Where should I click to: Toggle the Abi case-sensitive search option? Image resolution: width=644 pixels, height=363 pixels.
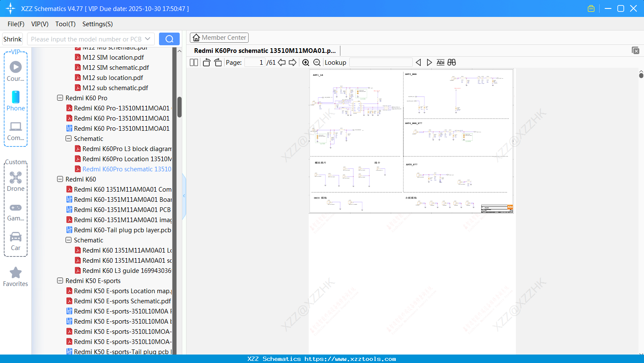(441, 62)
